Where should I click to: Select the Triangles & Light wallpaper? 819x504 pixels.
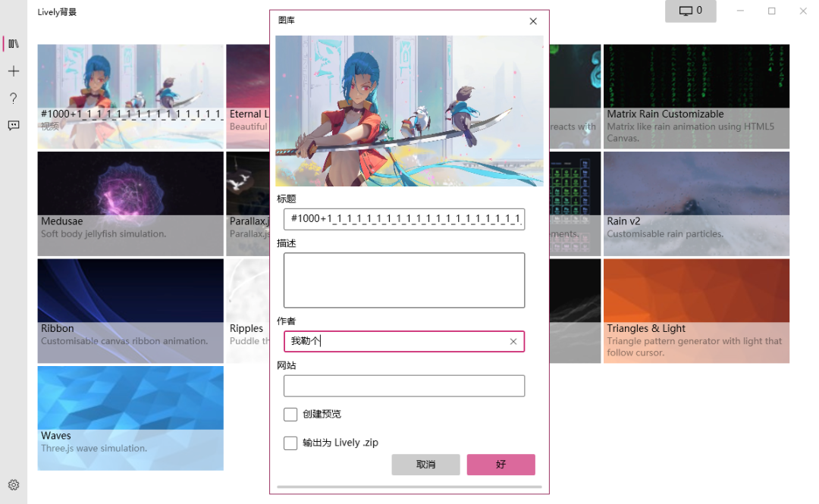tap(696, 311)
